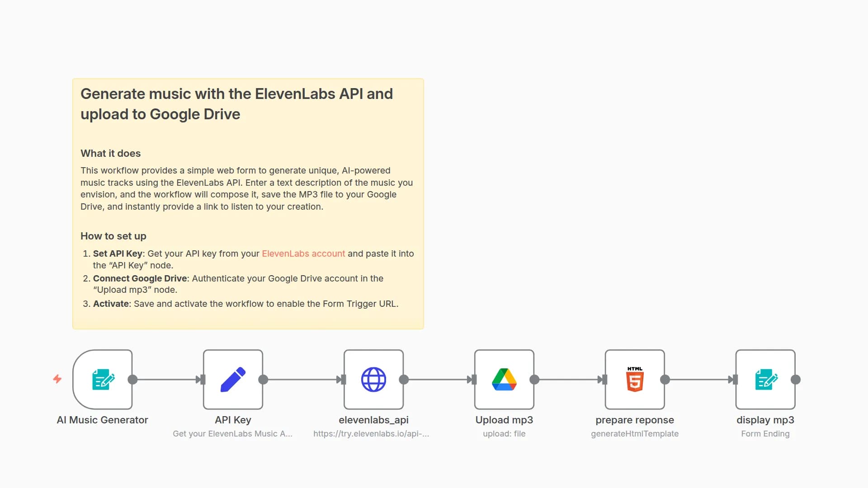
Task: Select the AI Music Generator form trigger node
Action: point(103,380)
